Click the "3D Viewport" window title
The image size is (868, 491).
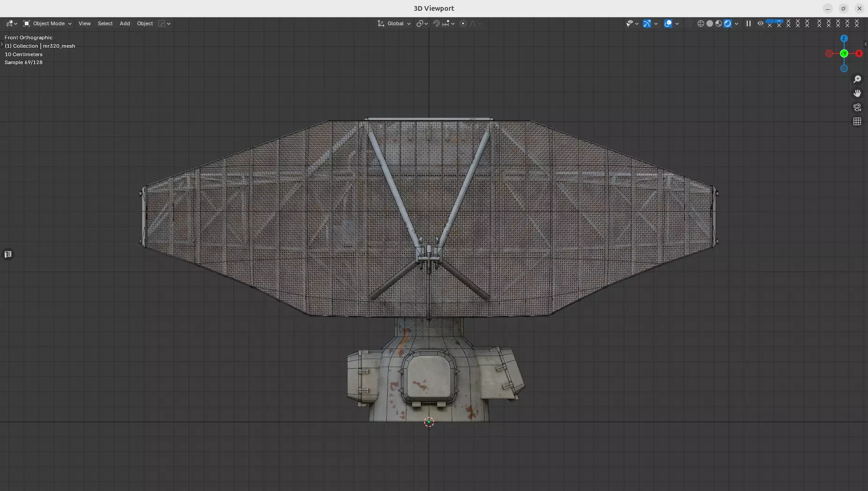pos(434,8)
